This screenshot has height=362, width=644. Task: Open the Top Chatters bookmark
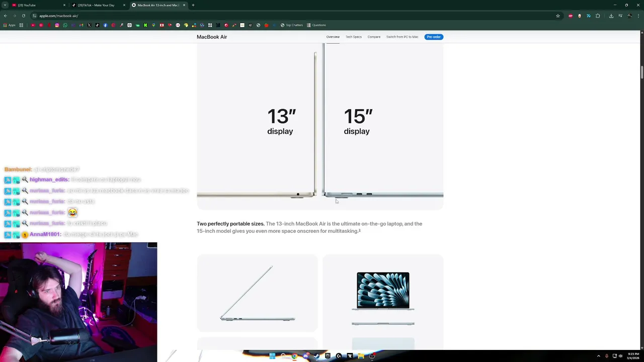tap(292, 25)
